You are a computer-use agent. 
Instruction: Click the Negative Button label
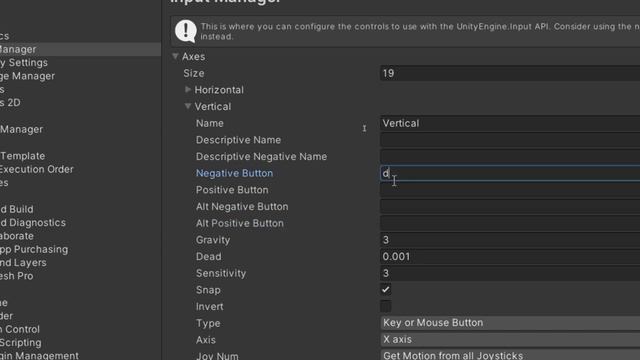click(234, 173)
